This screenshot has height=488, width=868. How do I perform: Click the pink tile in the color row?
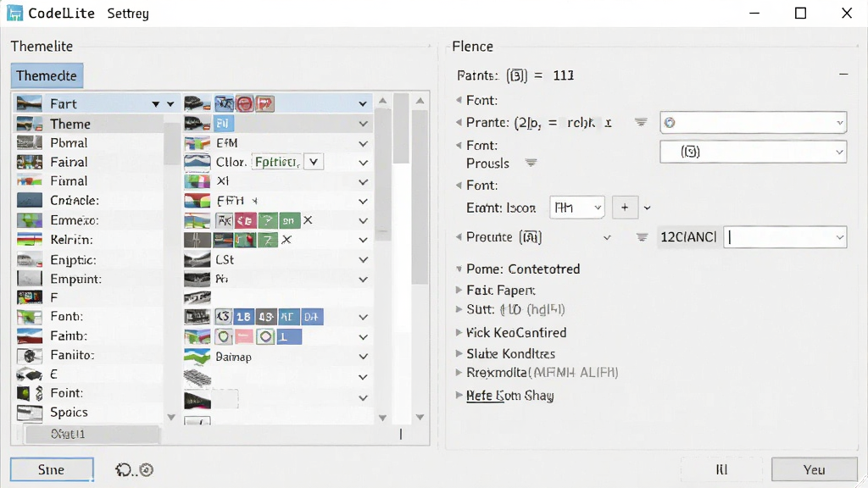pos(243,336)
